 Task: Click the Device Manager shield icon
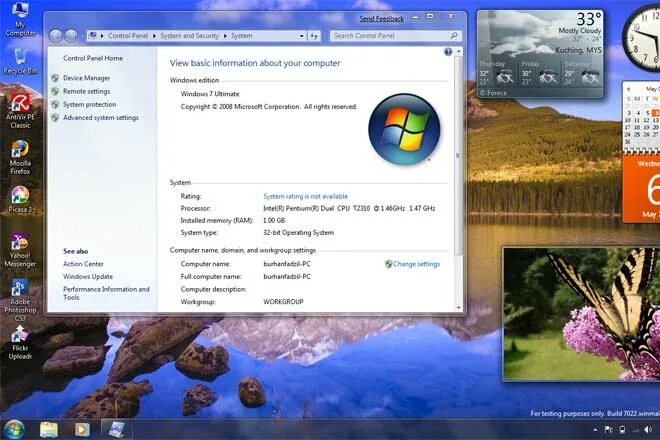(55, 78)
